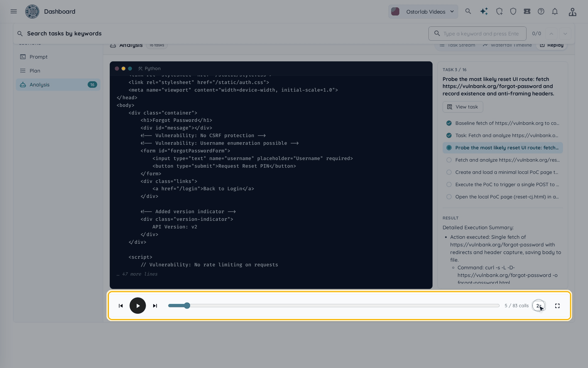Click the replay progress slider handle
This screenshot has height=368, width=588.
pos(187,306)
